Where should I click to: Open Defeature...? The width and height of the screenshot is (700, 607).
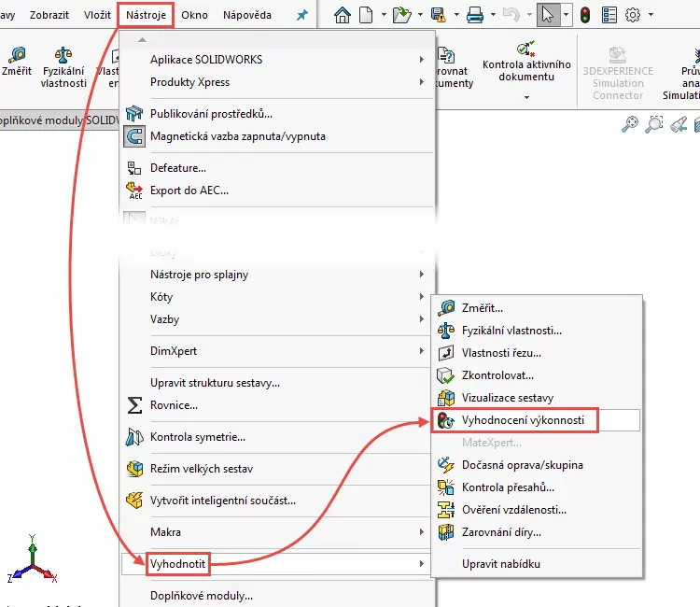click(x=277, y=168)
